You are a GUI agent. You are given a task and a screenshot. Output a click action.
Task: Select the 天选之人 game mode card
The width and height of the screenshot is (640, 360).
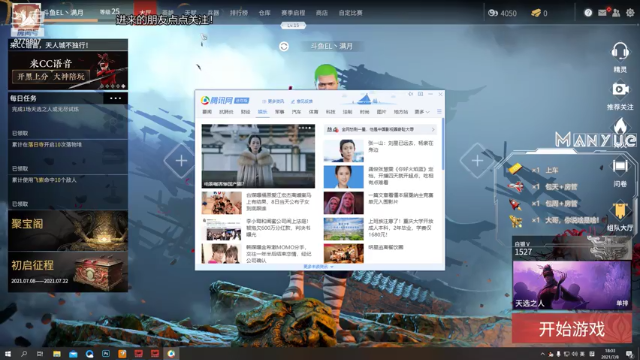coord(572,285)
